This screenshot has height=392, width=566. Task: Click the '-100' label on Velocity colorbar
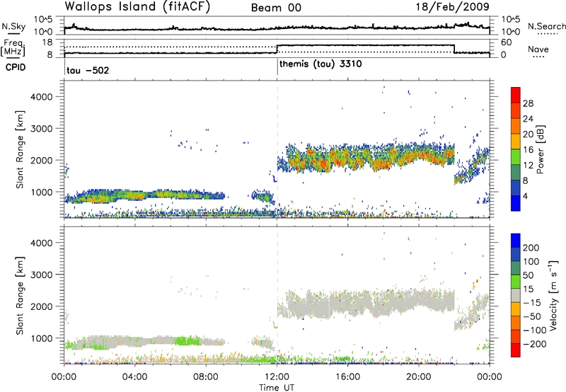point(535,330)
